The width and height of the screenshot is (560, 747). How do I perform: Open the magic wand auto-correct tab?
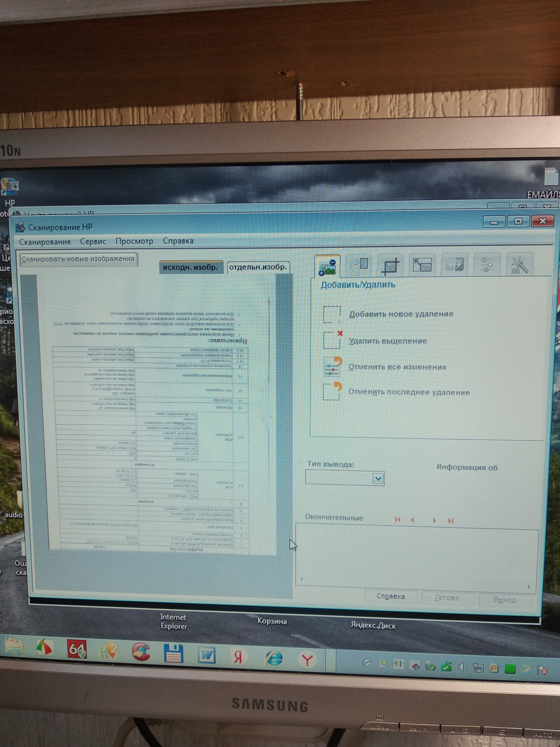coord(519,265)
